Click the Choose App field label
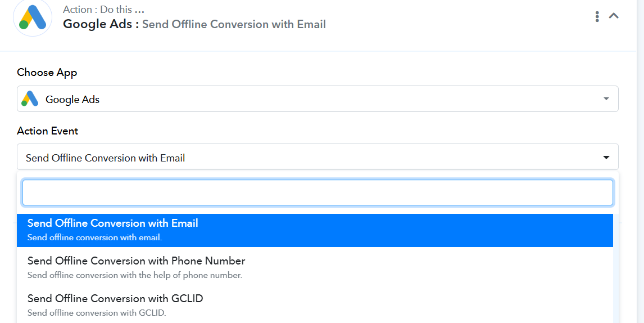The height and width of the screenshot is (323, 644). [x=47, y=73]
